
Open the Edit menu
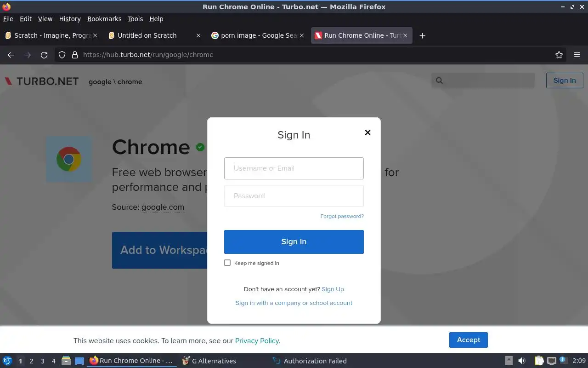click(x=26, y=19)
